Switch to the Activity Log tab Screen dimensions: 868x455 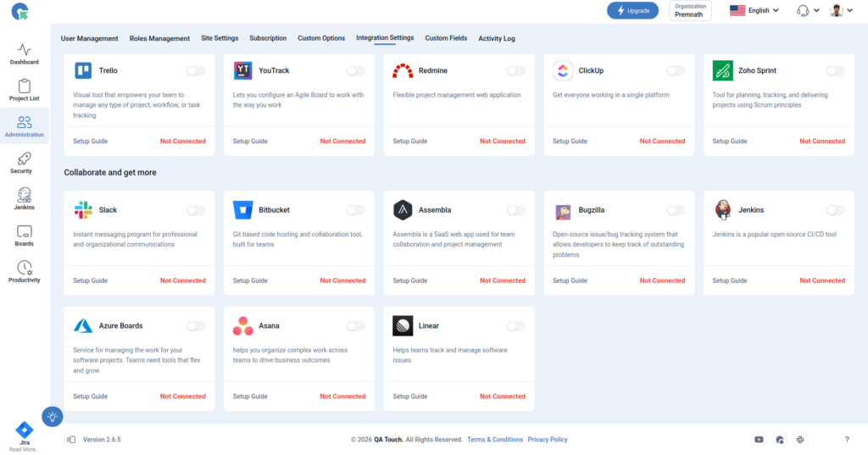click(497, 39)
